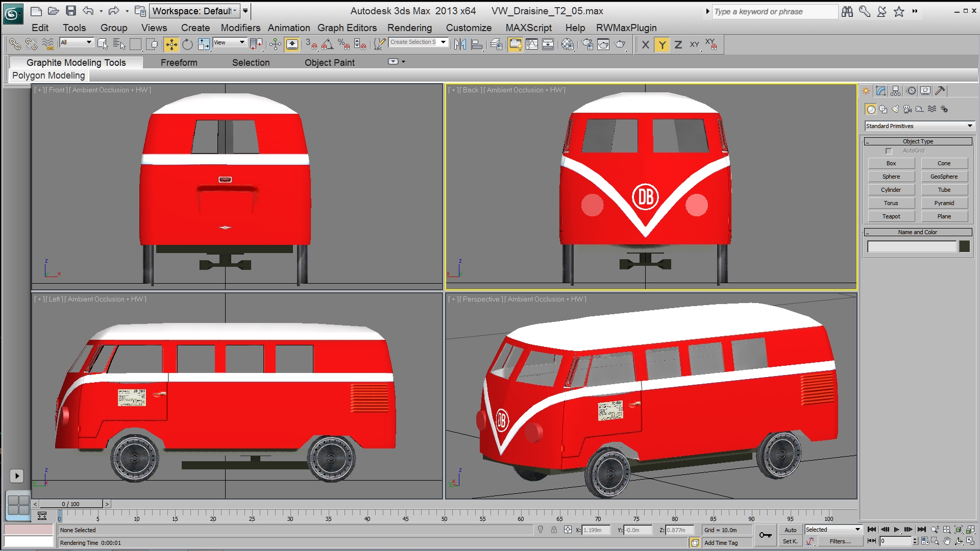Play the animation

(x=896, y=530)
